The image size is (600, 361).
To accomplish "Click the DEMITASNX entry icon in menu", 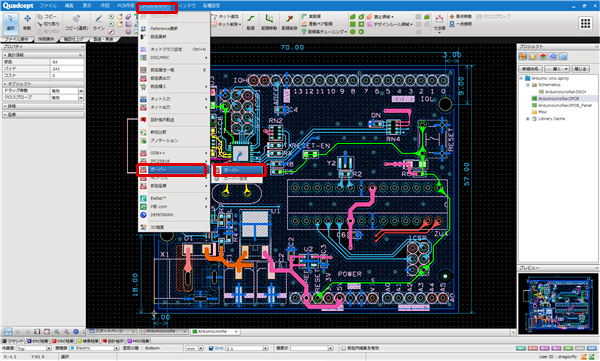I will pyautogui.click(x=143, y=215).
